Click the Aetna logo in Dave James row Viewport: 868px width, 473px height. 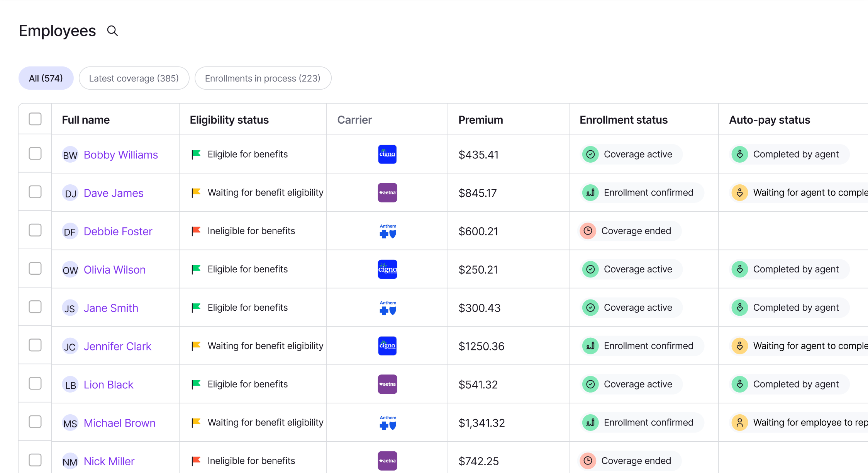click(x=387, y=192)
